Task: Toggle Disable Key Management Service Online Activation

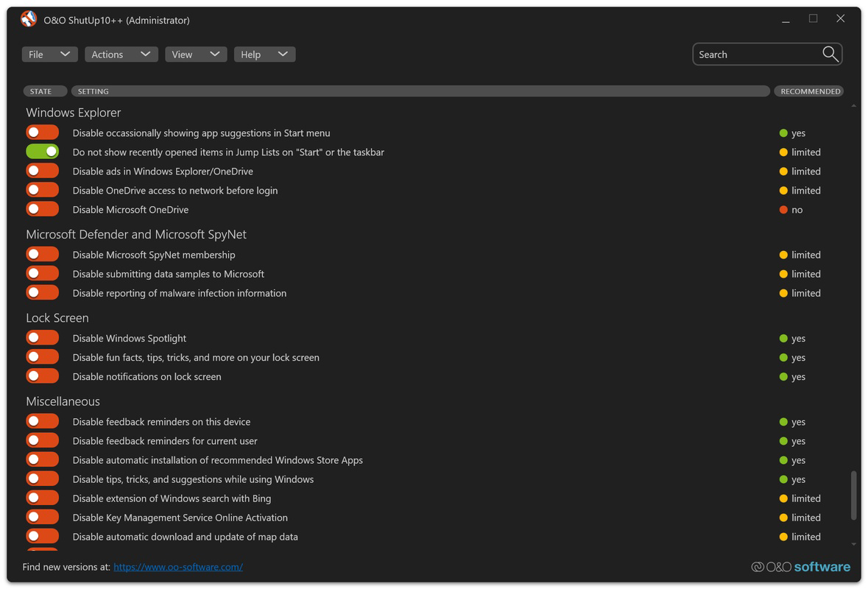Action: click(x=42, y=517)
